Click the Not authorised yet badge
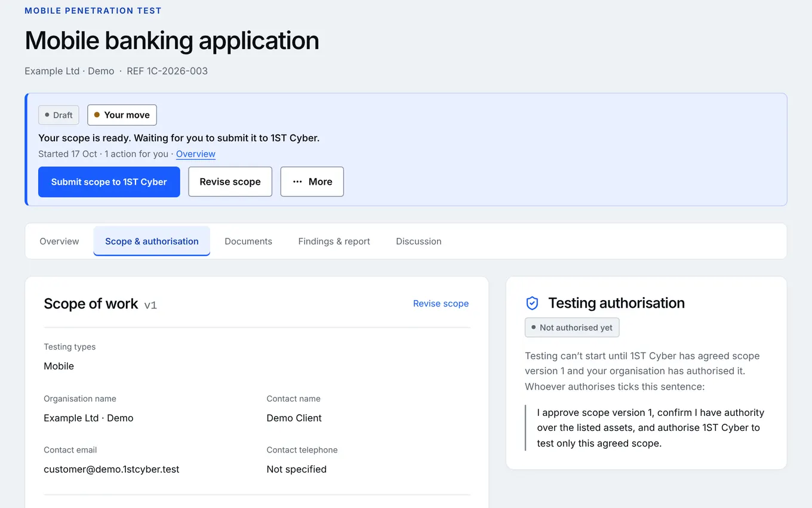The width and height of the screenshot is (812, 508). 572,328
